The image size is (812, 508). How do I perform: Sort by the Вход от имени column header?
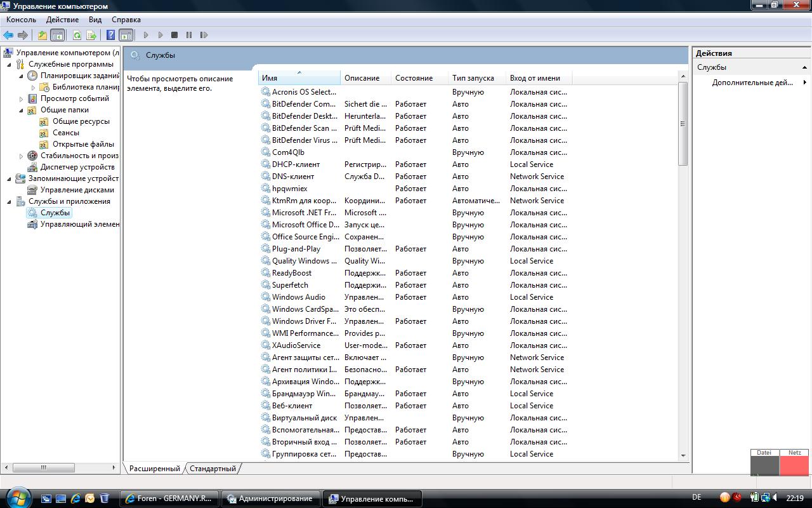click(x=539, y=78)
